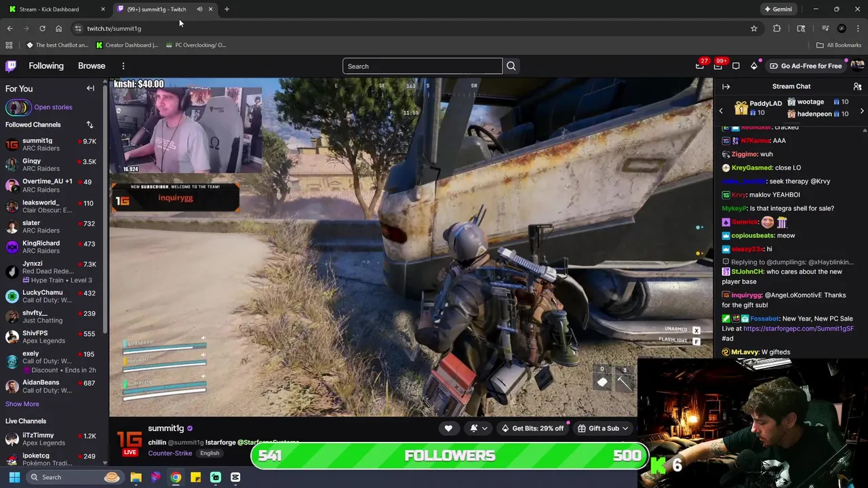Collapse the For You sidebar
Viewport: 868px width, 488px height.
(90, 88)
